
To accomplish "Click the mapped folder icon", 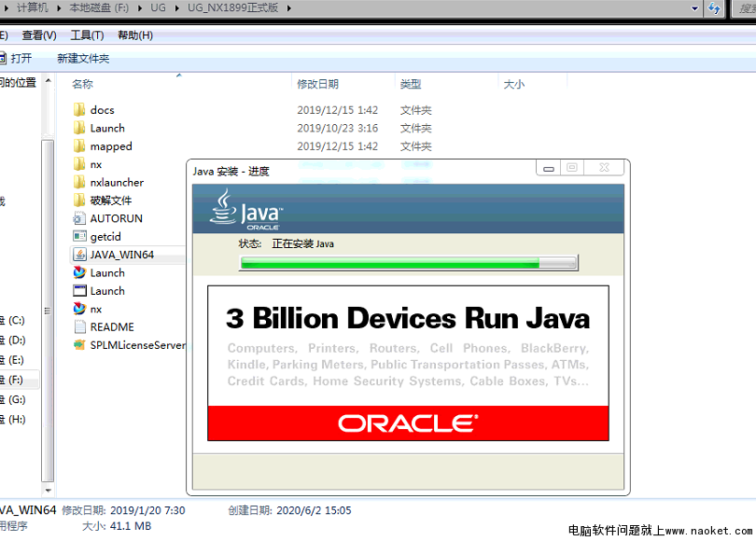I will coord(79,146).
